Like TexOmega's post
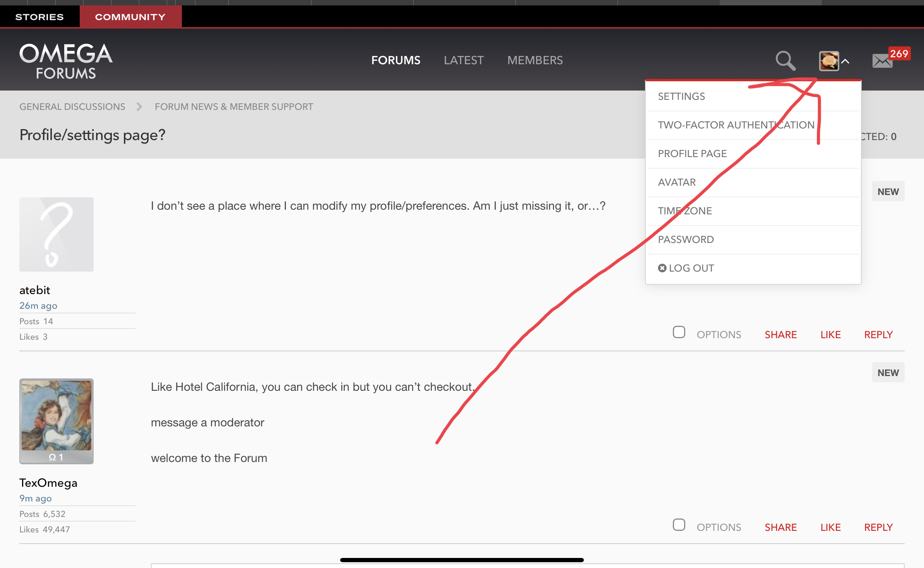The width and height of the screenshot is (924, 568). click(830, 527)
